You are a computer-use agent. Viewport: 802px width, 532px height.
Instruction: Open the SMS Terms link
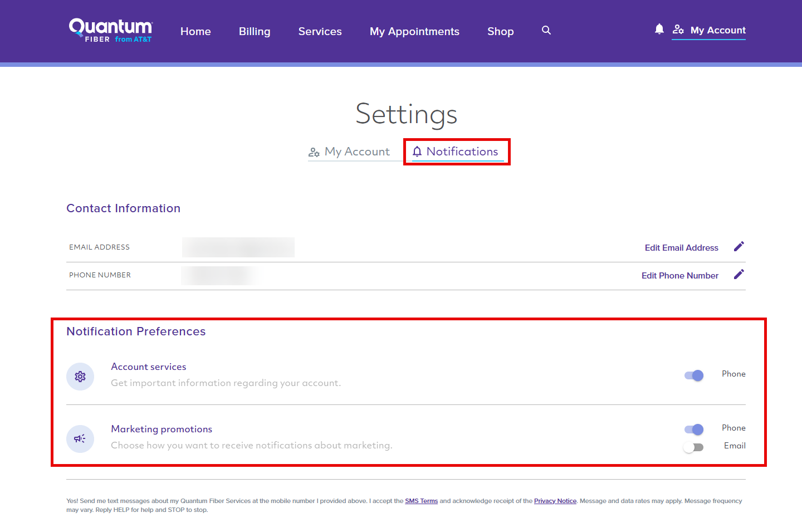[x=422, y=501]
